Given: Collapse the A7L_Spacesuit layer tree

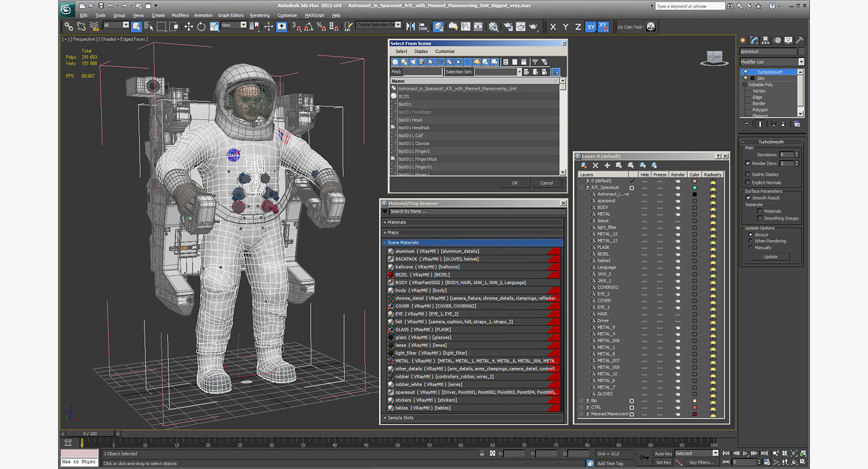Looking at the screenshot, I should point(582,188).
